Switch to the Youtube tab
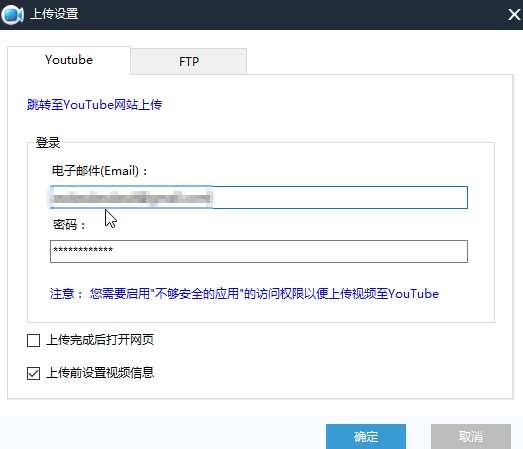This screenshot has height=449, width=523. pos(69,60)
